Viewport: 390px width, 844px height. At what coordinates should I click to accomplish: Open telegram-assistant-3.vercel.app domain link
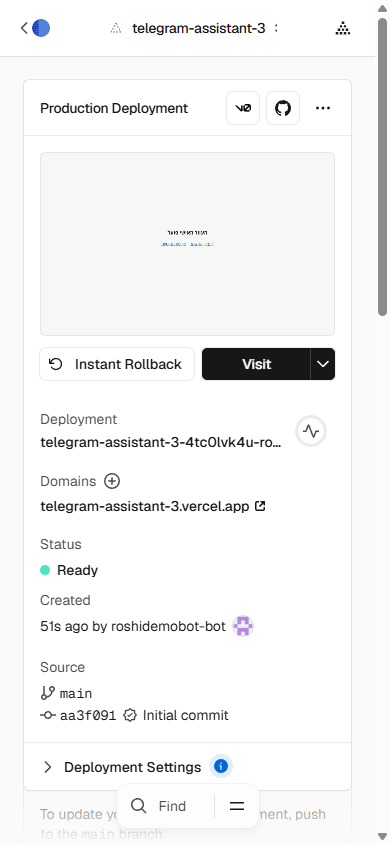pyautogui.click(x=145, y=507)
